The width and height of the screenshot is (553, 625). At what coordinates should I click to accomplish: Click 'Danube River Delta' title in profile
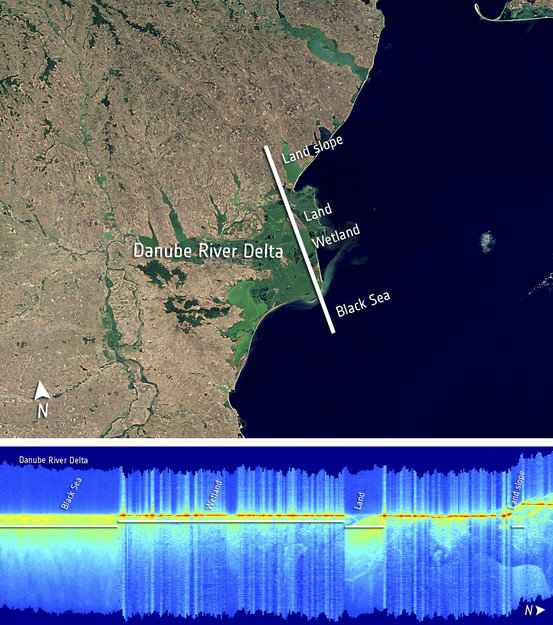pos(53,460)
